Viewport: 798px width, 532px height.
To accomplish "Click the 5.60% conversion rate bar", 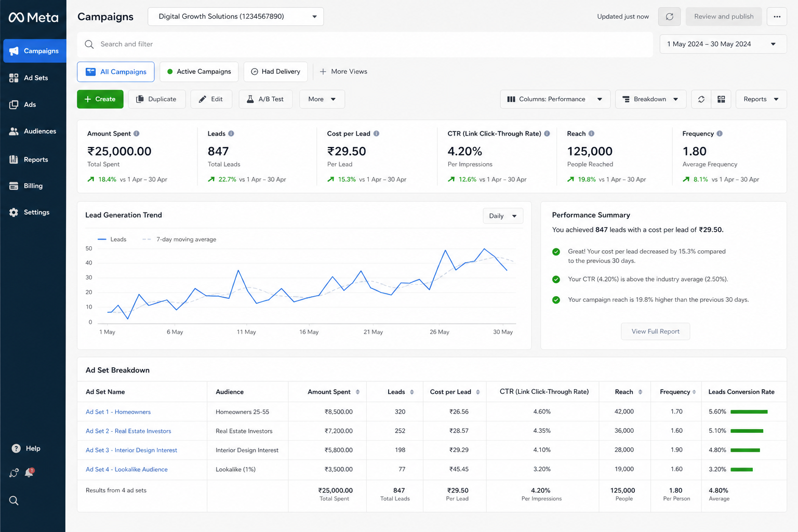I will (749, 412).
